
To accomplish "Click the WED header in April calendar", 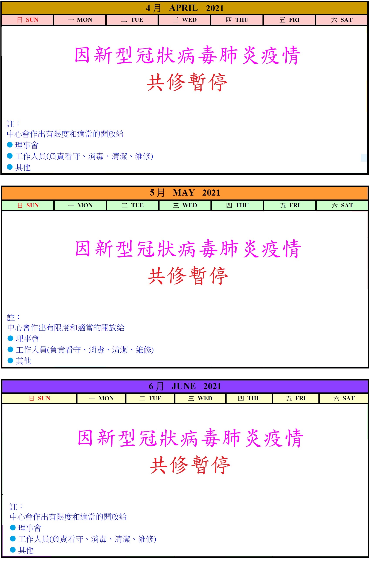I will tap(185, 20).
